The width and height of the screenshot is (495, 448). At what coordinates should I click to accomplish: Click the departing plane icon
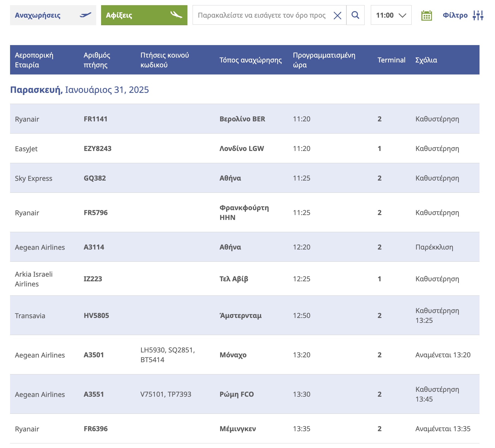[x=85, y=15]
